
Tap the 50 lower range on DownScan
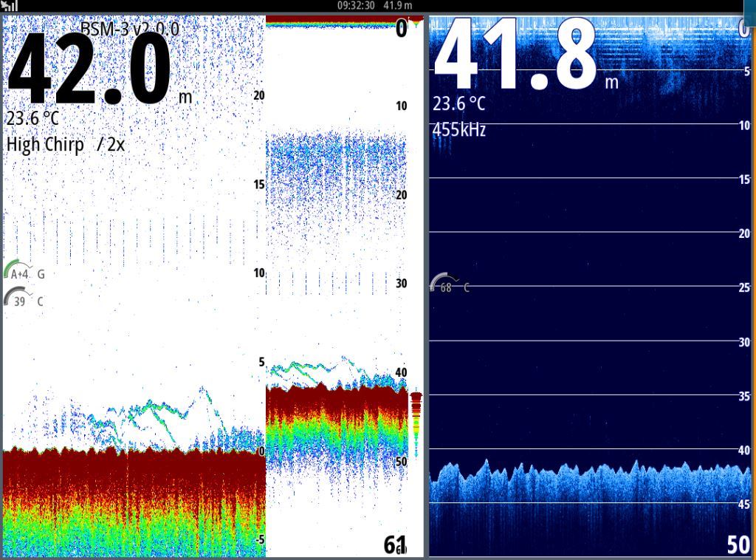[738, 544]
